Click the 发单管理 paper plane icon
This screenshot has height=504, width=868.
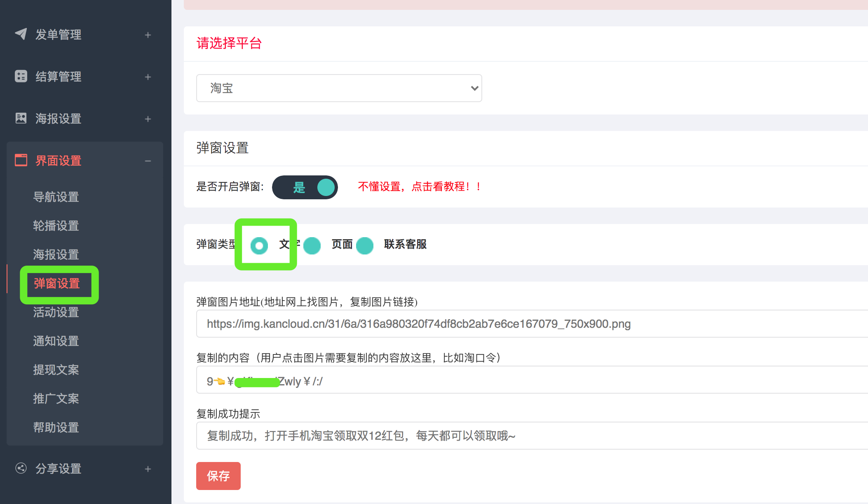(21, 35)
